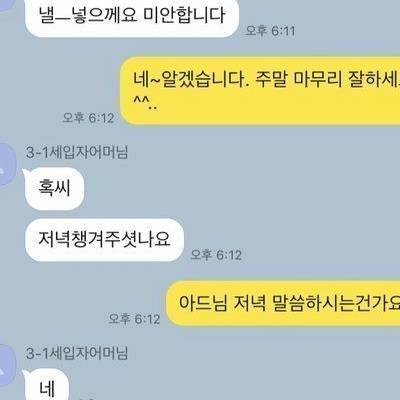Open 3-1세입자어머님 name above 혹씨 message
Image resolution: width=400 pixels, height=400 pixels.
click(x=77, y=152)
